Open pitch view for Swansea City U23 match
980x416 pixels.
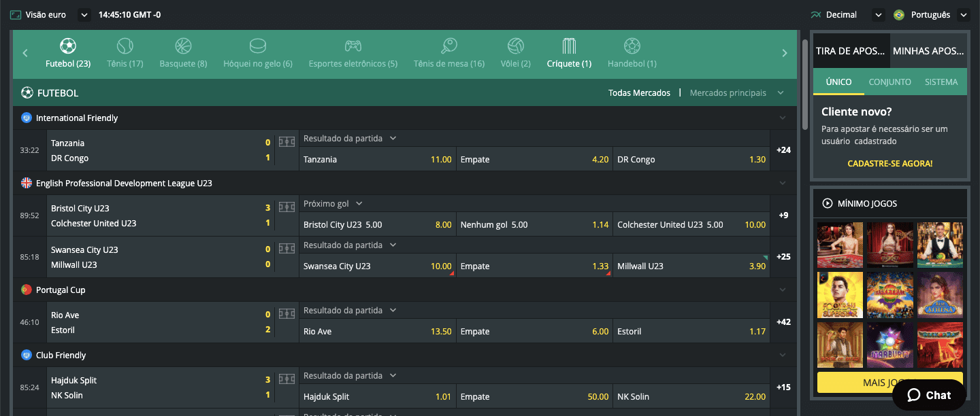tap(287, 249)
